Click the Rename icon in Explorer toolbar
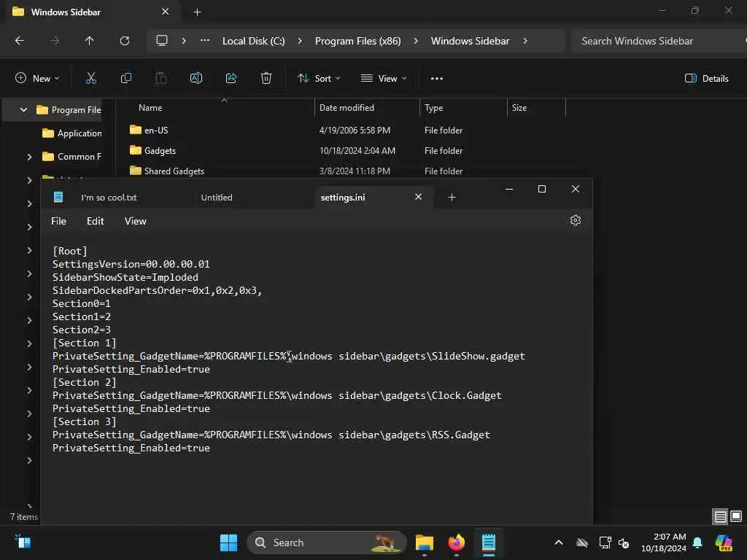 tap(196, 79)
